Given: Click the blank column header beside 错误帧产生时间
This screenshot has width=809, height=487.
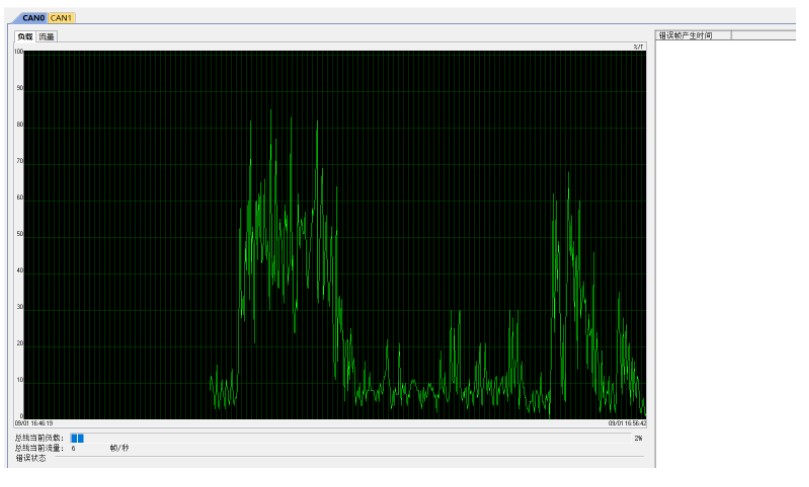Looking at the screenshot, I should pos(764,35).
